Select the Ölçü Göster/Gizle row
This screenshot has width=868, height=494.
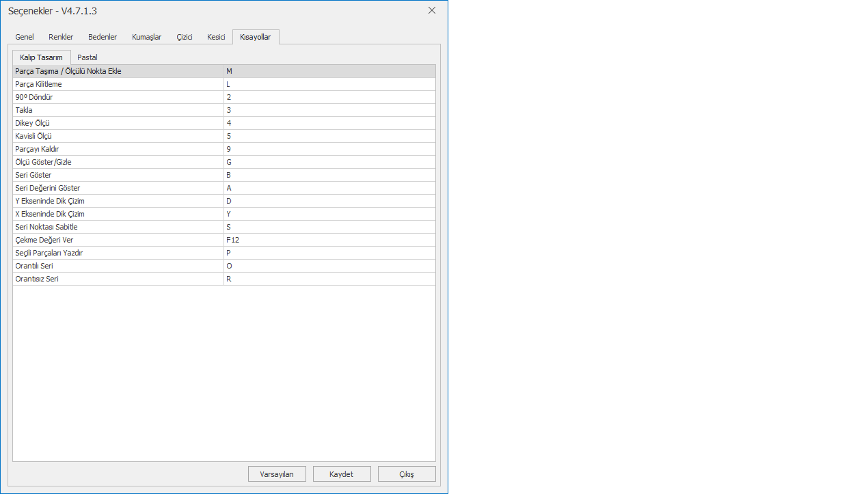(x=118, y=162)
